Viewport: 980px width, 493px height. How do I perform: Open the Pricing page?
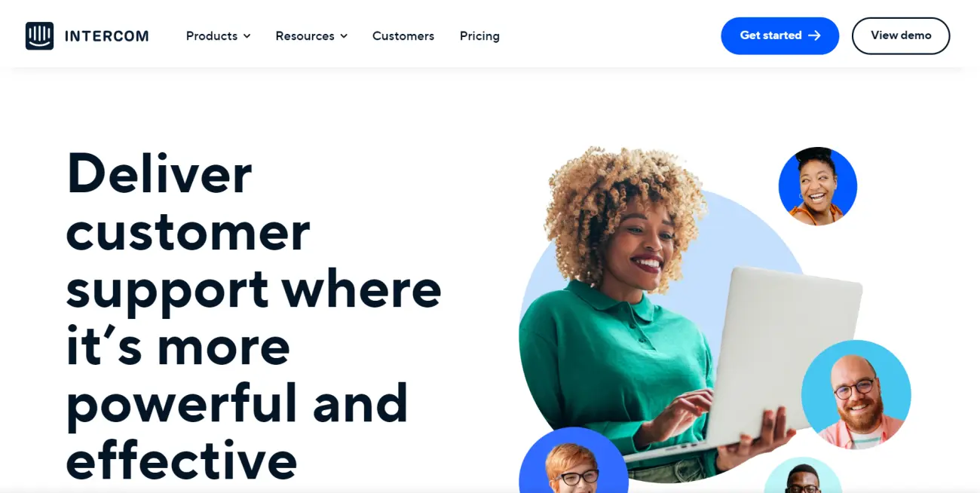pos(479,36)
